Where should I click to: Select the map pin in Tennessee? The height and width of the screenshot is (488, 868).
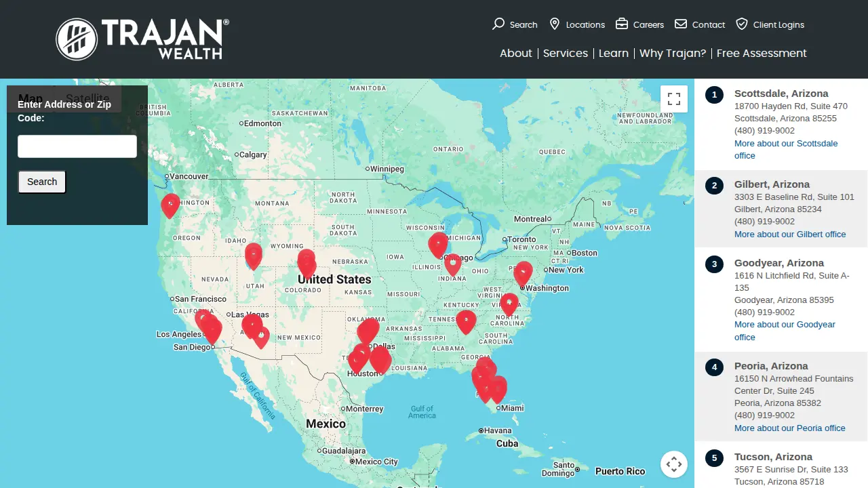pyautogui.click(x=466, y=321)
